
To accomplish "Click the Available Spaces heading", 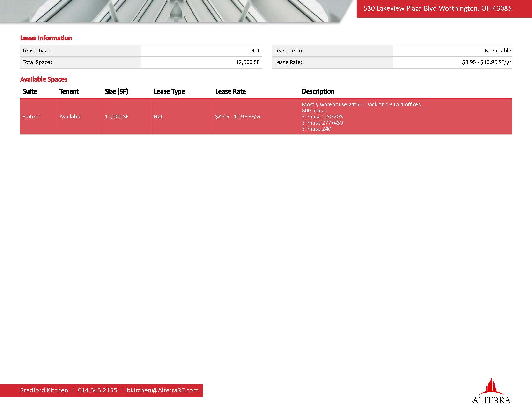I will point(44,79).
